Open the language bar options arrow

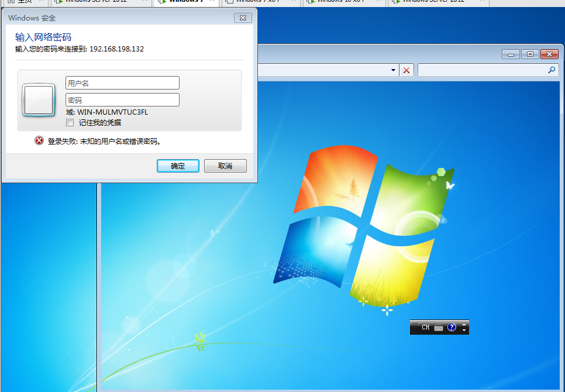(464, 330)
